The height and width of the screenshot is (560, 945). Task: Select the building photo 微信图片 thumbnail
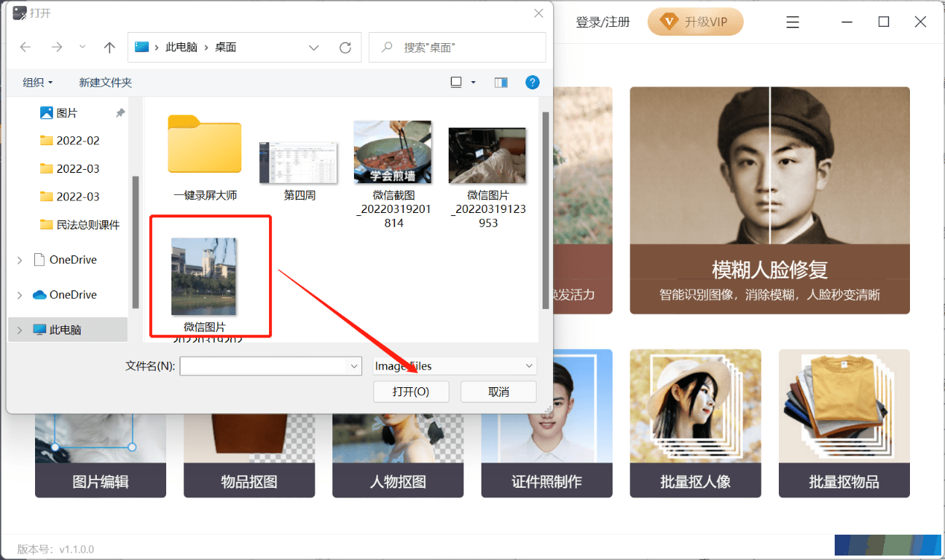(204, 276)
